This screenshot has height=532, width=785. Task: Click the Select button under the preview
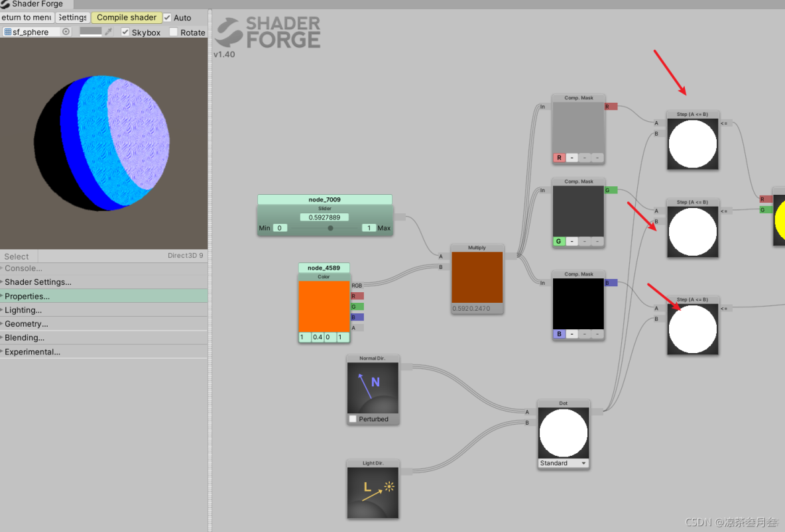[17, 256]
